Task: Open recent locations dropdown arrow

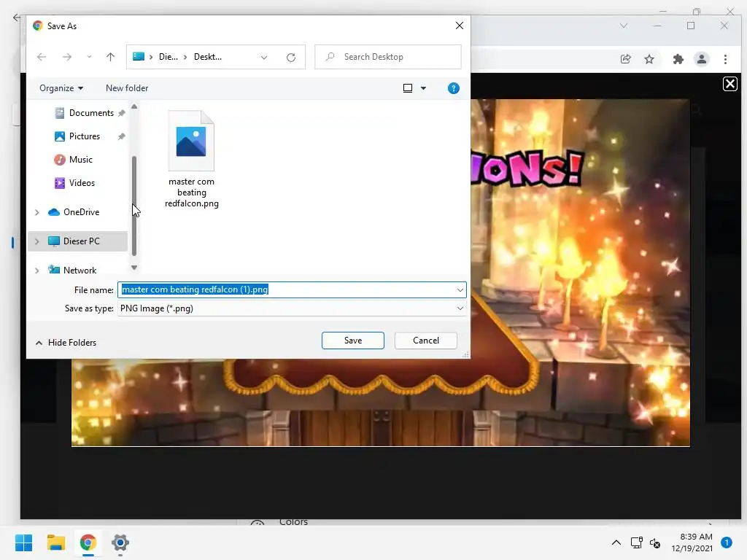Action: (x=89, y=57)
